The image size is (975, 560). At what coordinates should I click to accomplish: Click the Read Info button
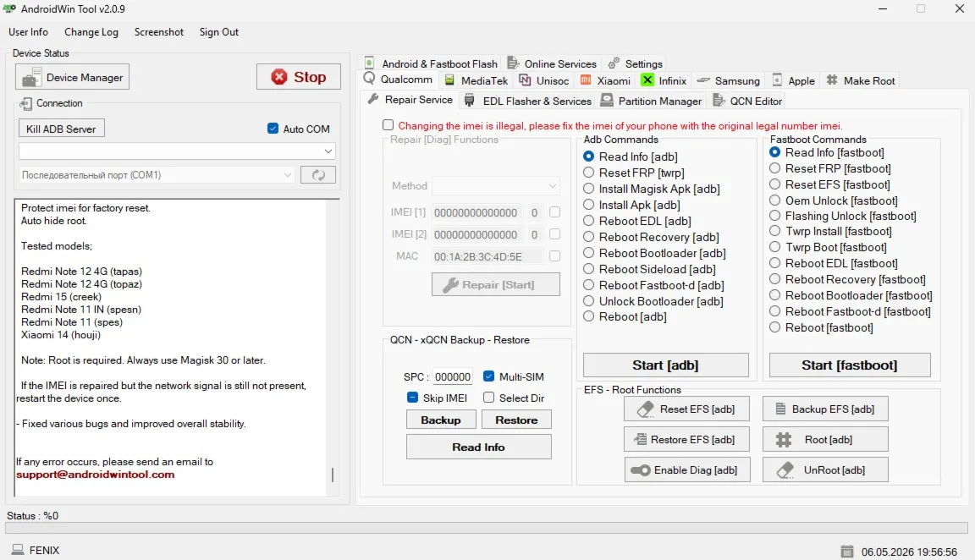tap(478, 447)
